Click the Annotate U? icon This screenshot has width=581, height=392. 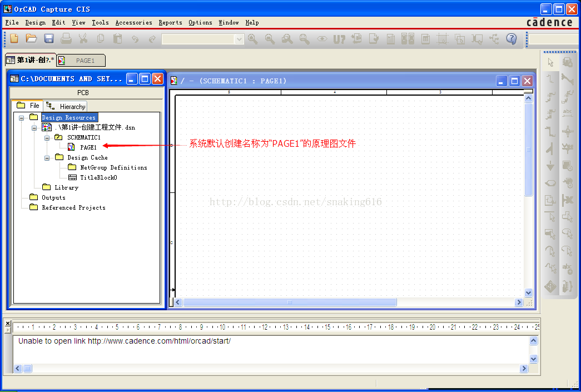[x=339, y=38]
